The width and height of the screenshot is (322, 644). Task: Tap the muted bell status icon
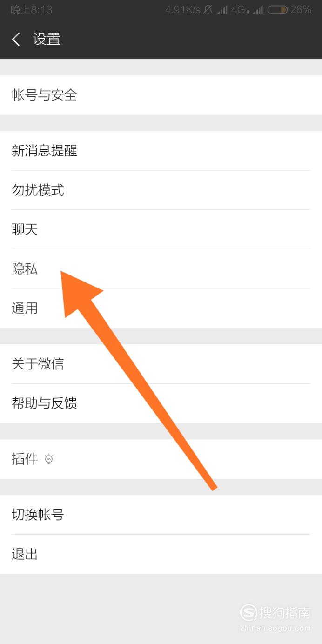208,10
